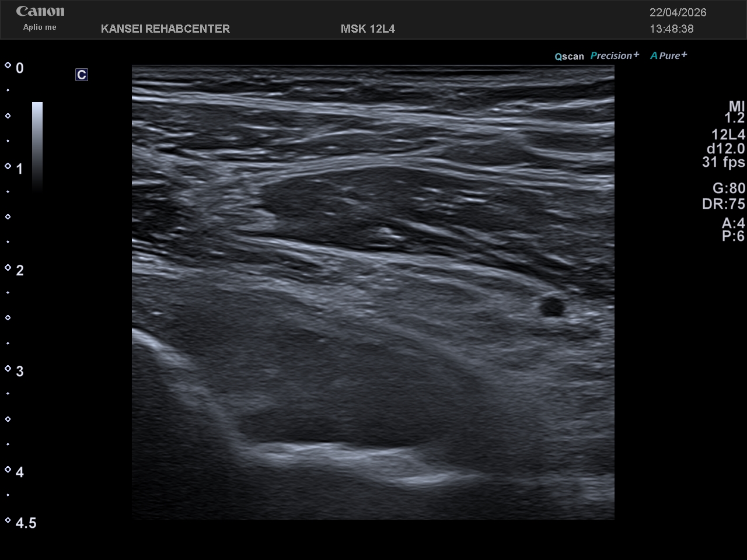Click the MI 1.2 readout
This screenshot has height=560, width=747.
click(735, 112)
